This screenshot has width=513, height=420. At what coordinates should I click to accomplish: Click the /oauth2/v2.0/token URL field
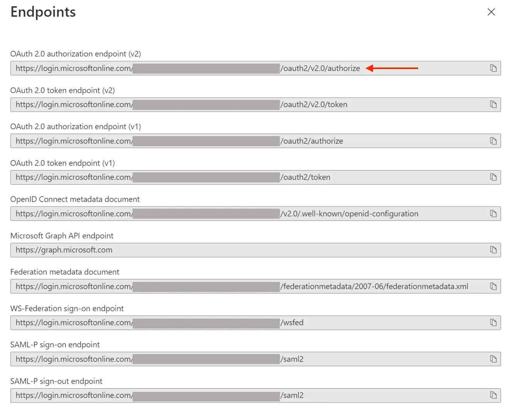coord(256,105)
